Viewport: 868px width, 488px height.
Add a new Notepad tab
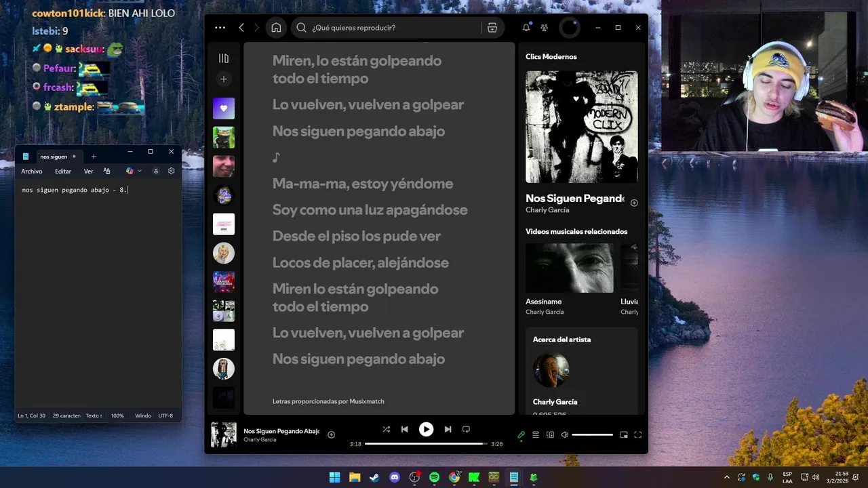coord(94,157)
